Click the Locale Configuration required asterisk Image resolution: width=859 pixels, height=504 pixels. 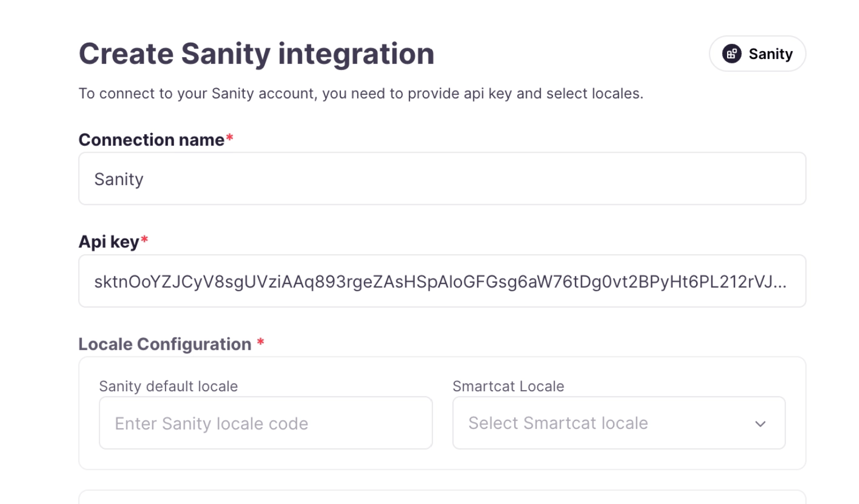click(x=261, y=344)
